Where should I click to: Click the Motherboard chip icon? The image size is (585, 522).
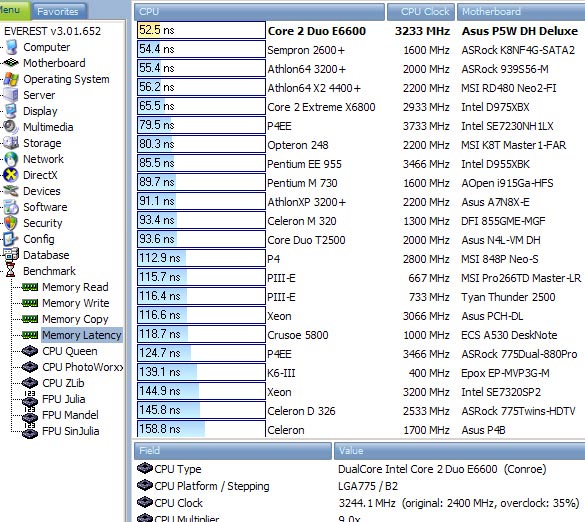click(11, 63)
